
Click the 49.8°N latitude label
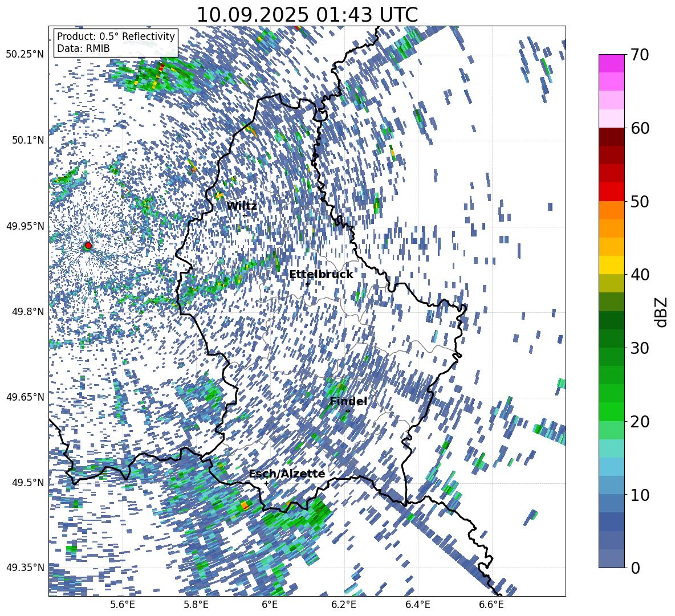[29, 312]
